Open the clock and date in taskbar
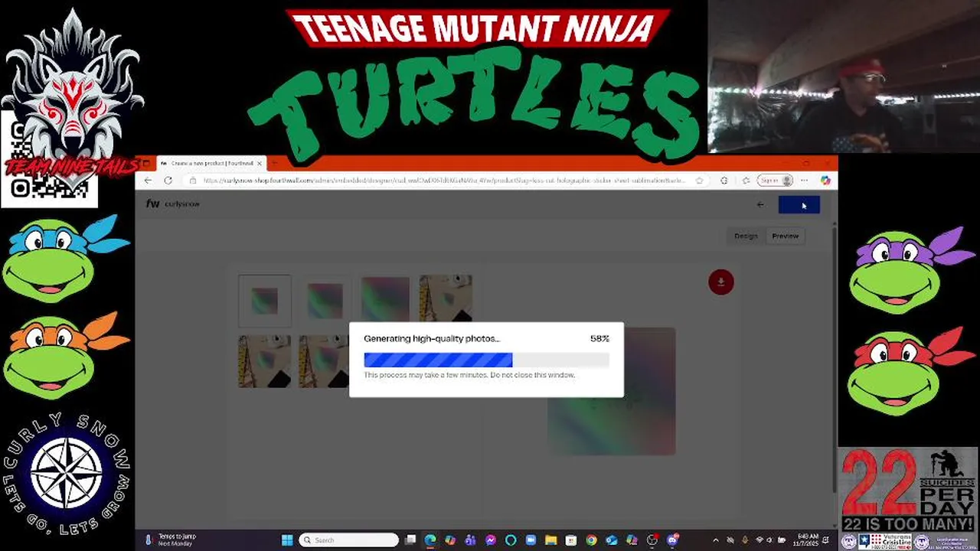The height and width of the screenshot is (551, 980). click(808, 540)
